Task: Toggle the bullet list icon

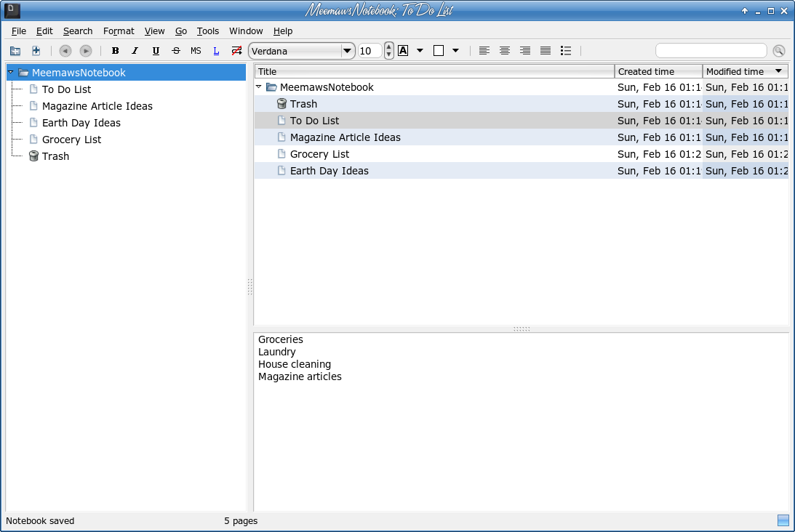Action: click(566, 51)
